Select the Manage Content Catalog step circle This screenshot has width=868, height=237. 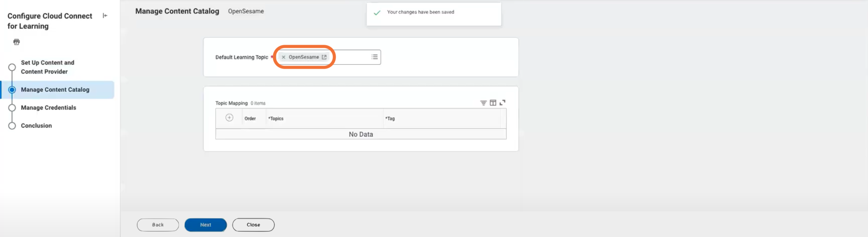(x=12, y=89)
